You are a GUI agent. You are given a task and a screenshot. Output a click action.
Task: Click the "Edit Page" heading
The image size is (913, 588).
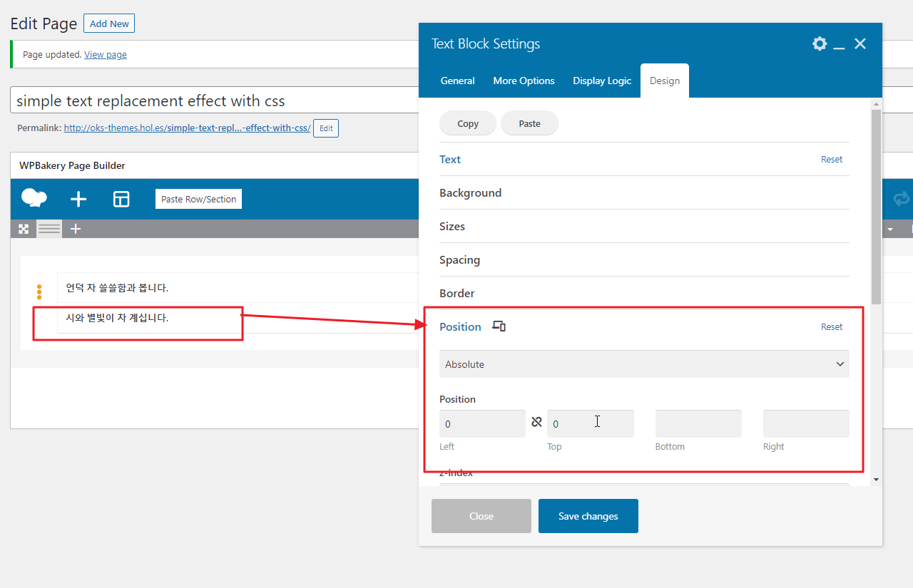tap(44, 24)
